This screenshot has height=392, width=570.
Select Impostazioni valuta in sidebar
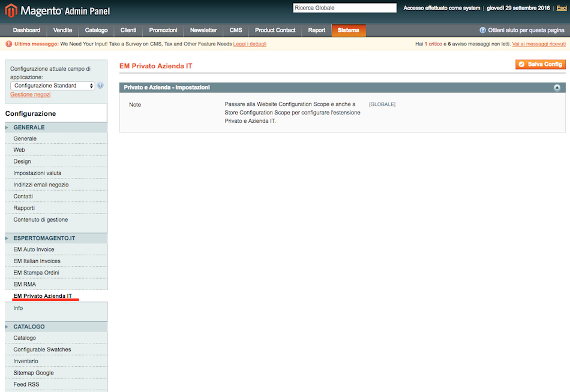click(x=56, y=173)
